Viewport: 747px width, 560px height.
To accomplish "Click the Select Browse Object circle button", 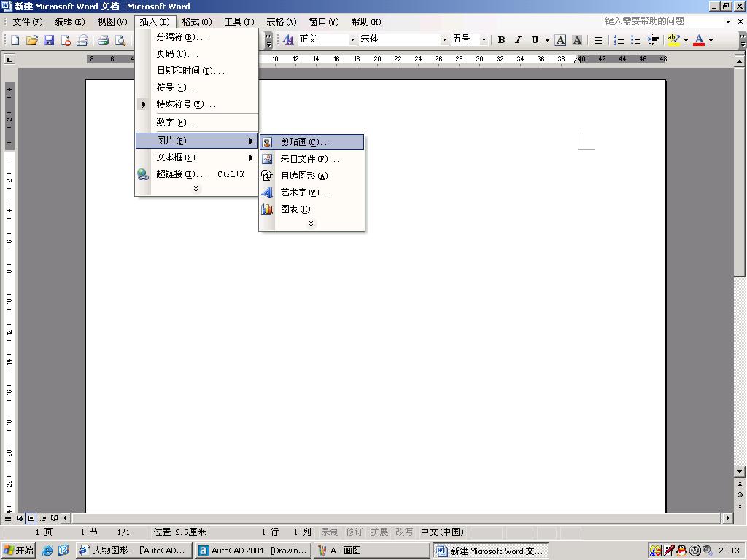I will tap(740, 495).
